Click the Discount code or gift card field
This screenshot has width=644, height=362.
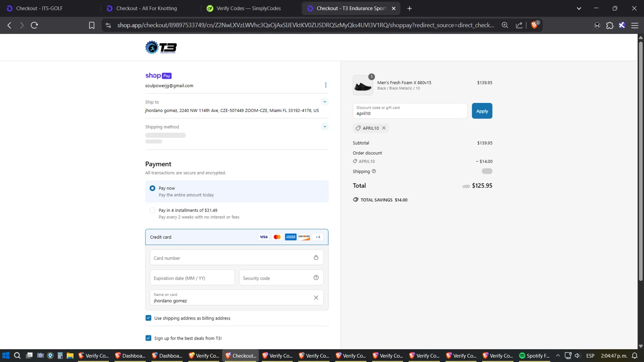(x=410, y=111)
